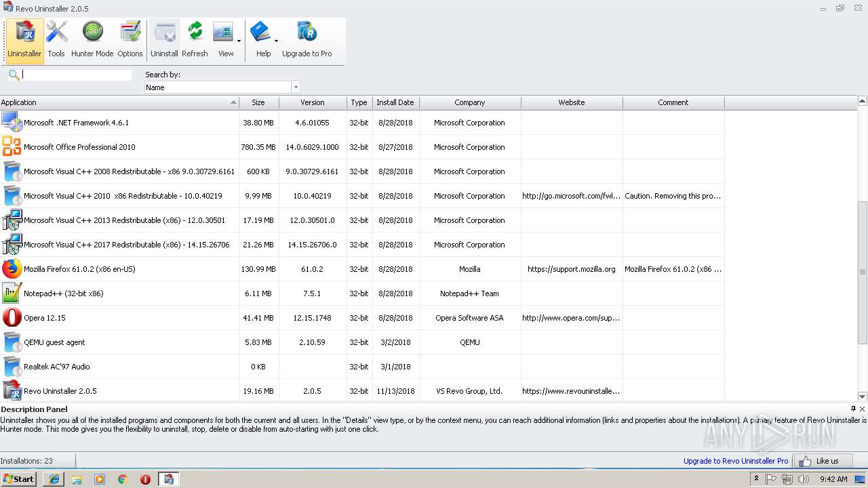The height and width of the screenshot is (488, 868).
Task: Launch Google Chrome from taskbar
Action: [123, 479]
